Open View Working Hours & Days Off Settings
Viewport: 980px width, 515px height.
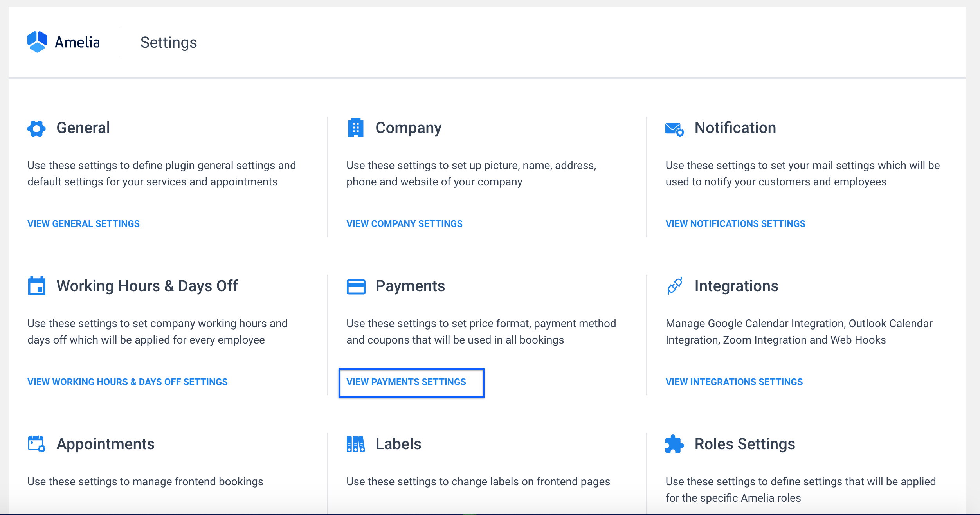point(127,382)
